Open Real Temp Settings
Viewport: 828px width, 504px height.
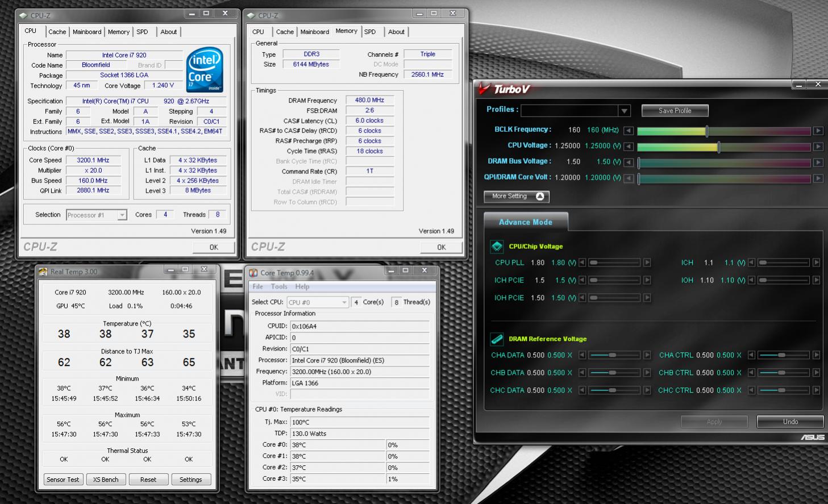click(191, 480)
